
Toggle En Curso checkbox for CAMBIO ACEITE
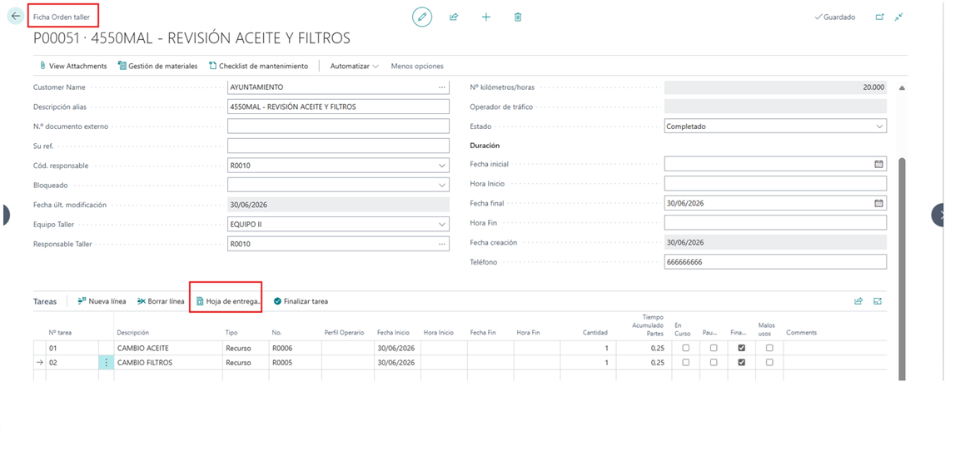(x=685, y=348)
